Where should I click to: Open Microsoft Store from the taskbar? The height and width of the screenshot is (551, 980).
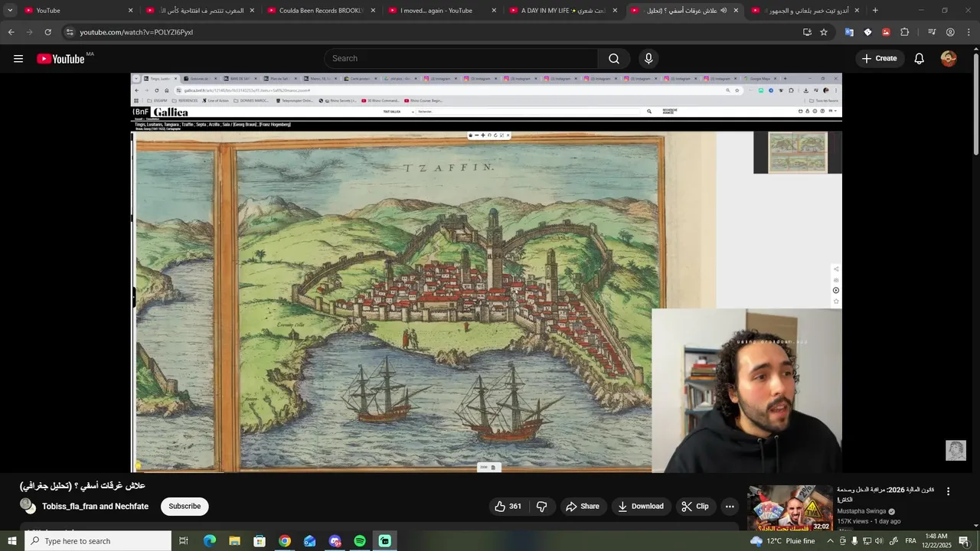point(260,541)
